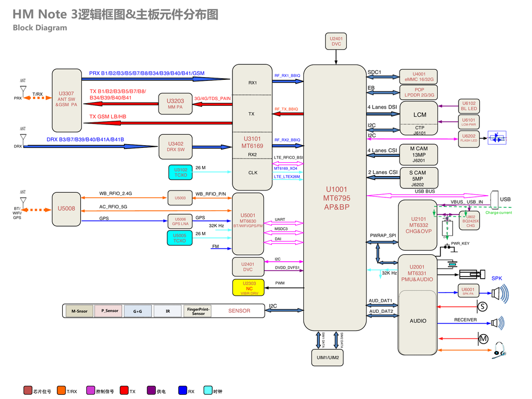Select the U3402 DRX SW block
This screenshot has height=399, width=532.
[176, 147]
